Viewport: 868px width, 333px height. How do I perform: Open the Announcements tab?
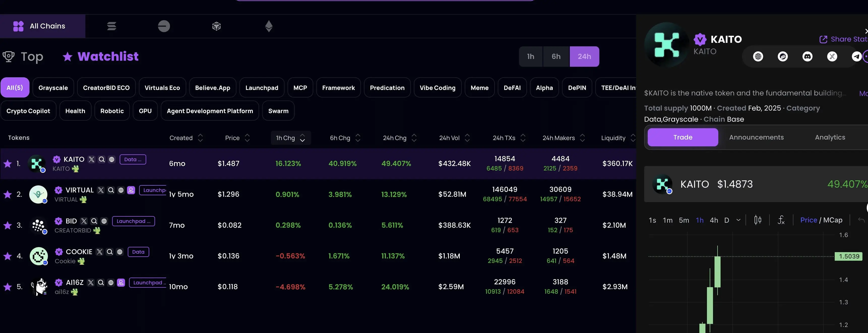[x=756, y=137]
